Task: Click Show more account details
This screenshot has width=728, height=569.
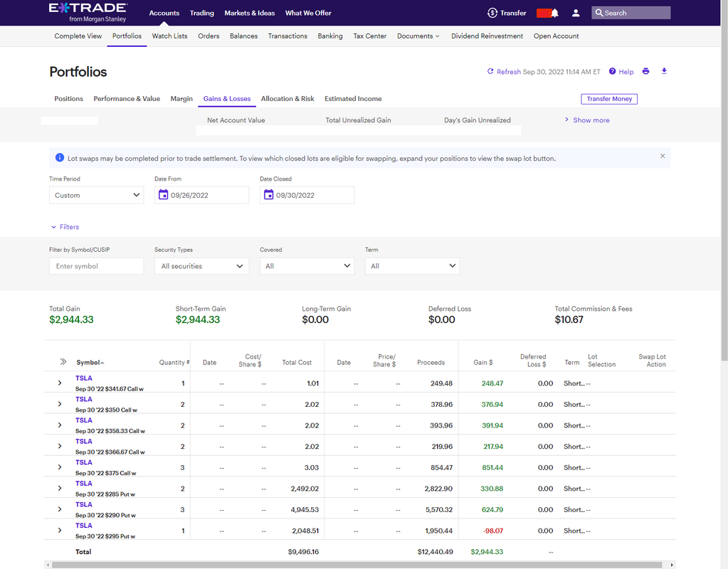Action: tap(587, 119)
